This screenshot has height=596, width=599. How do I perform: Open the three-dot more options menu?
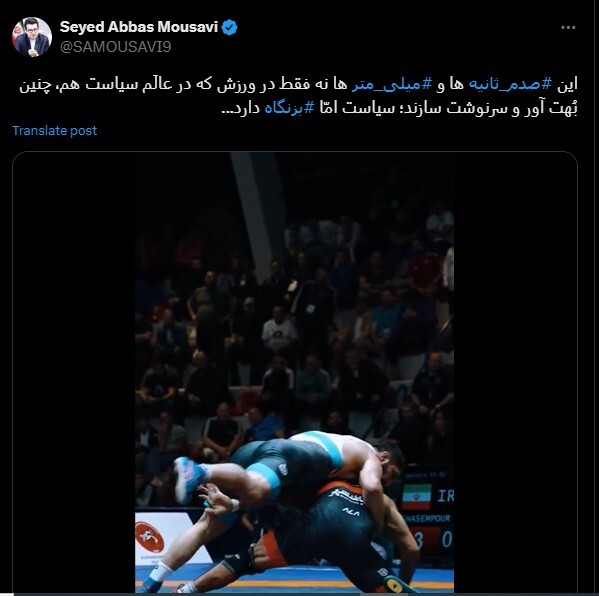click(x=568, y=28)
